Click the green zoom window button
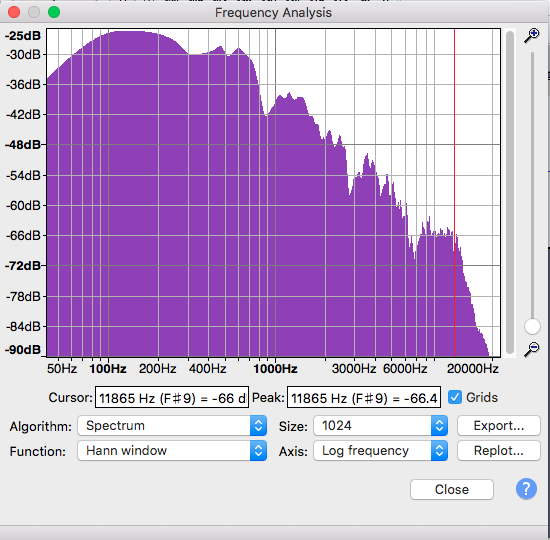550x540 pixels. click(x=54, y=12)
